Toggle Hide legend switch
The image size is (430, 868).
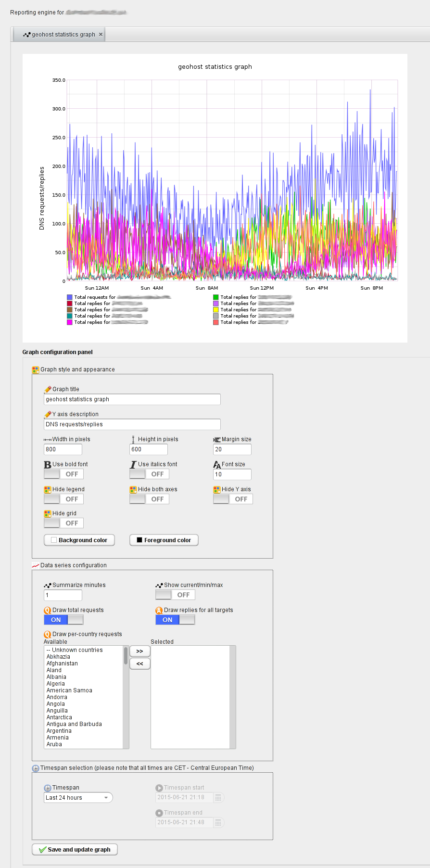point(63,499)
